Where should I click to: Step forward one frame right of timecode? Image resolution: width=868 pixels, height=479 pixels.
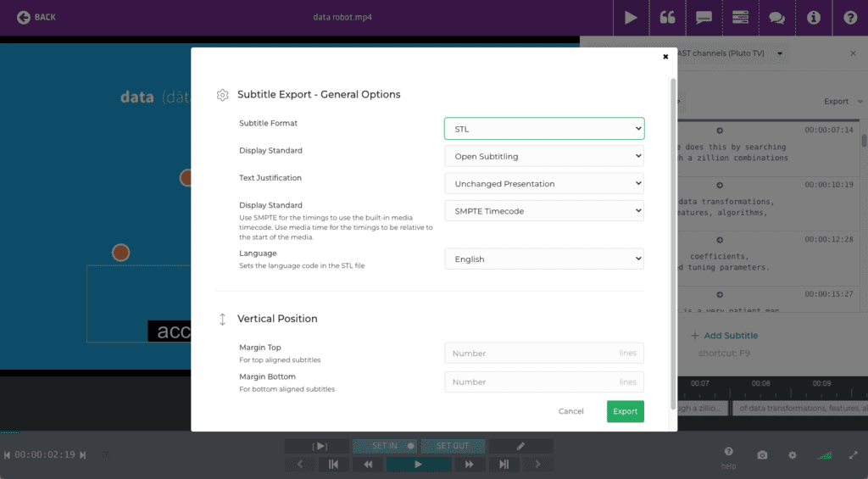coord(83,455)
